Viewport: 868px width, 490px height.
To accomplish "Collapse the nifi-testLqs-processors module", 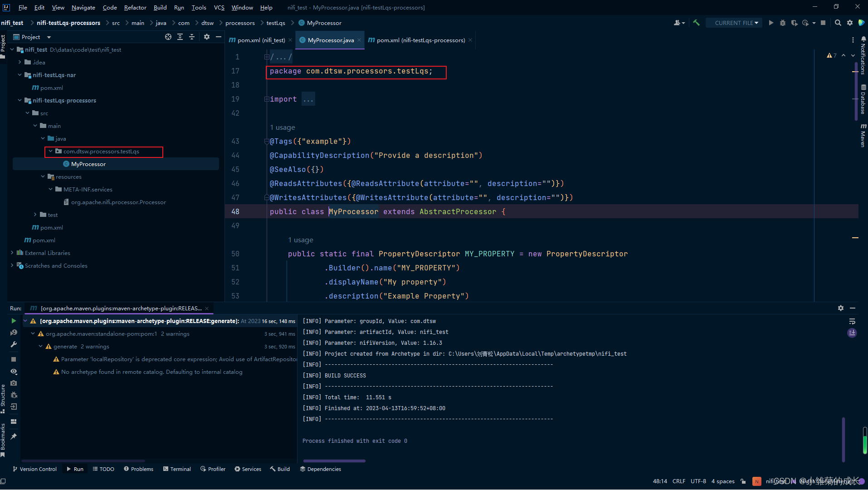I will tap(20, 100).
